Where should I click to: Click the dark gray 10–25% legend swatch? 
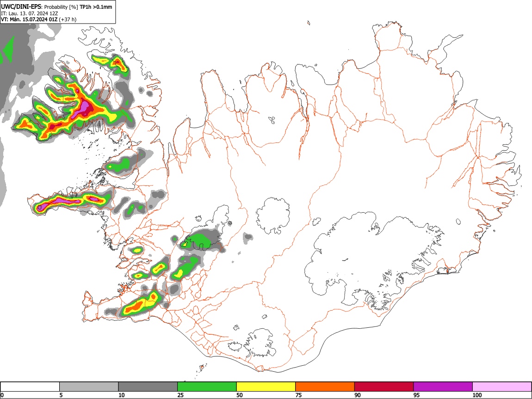pos(148,387)
